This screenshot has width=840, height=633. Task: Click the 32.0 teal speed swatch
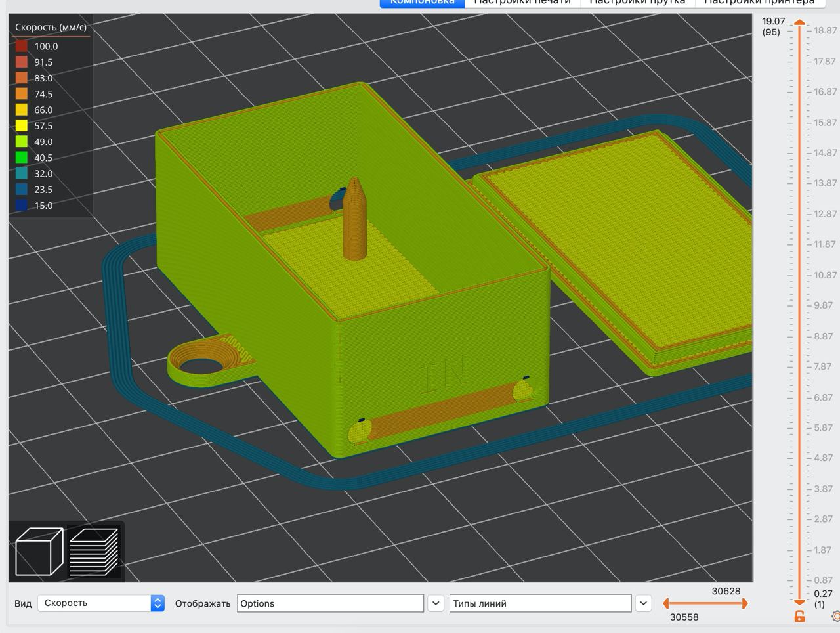[x=22, y=173]
